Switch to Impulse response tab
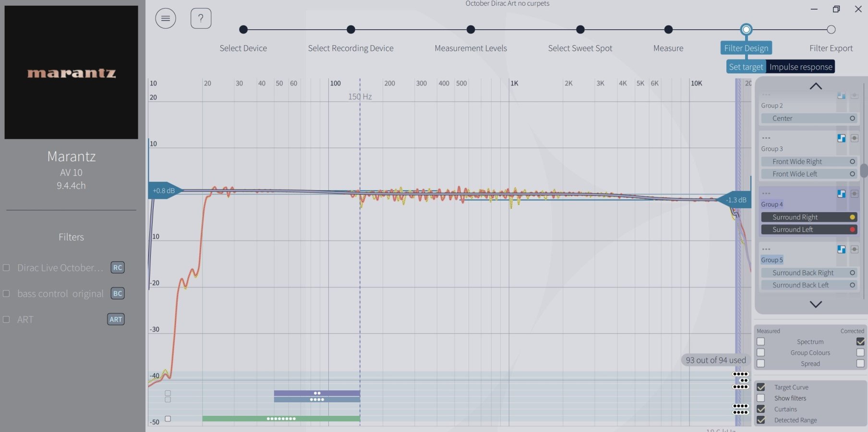The height and width of the screenshot is (432, 868). click(x=800, y=67)
